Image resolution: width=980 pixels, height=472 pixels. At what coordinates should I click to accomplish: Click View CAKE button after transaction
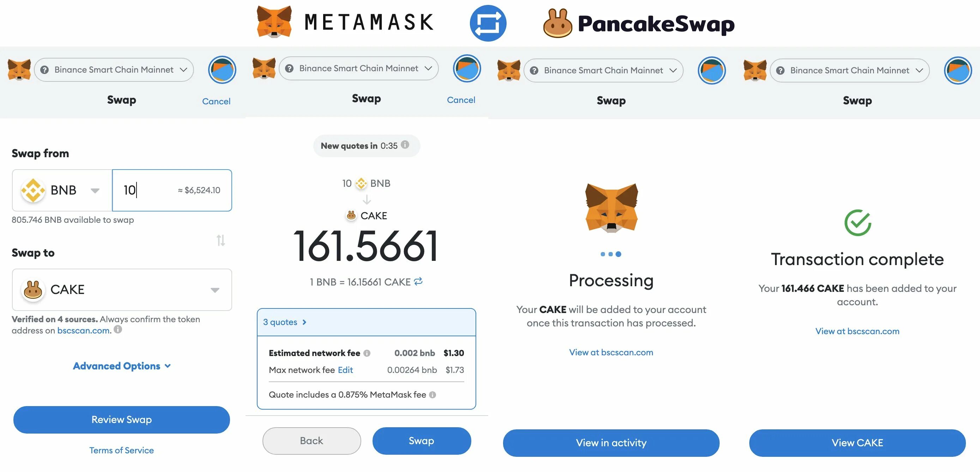coord(857,441)
